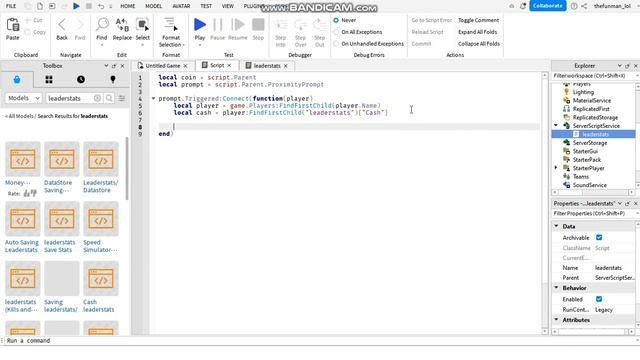This screenshot has width=640, height=360.
Task: Close the Script editor tab
Action: (229, 65)
